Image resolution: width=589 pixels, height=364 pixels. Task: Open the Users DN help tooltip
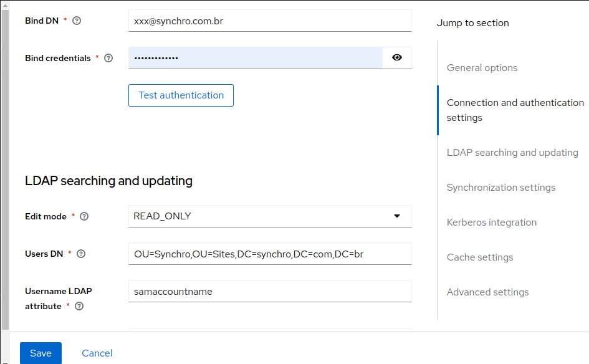point(81,254)
